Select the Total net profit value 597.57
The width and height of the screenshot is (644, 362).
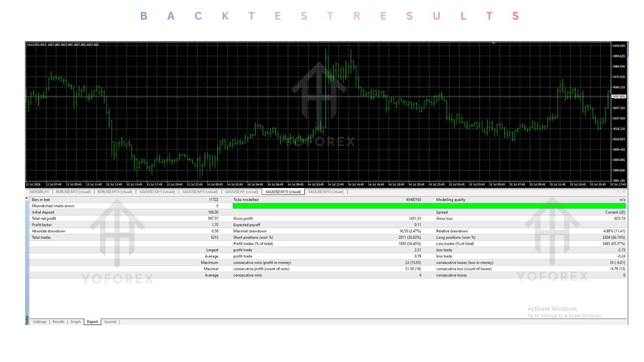tap(213, 219)
